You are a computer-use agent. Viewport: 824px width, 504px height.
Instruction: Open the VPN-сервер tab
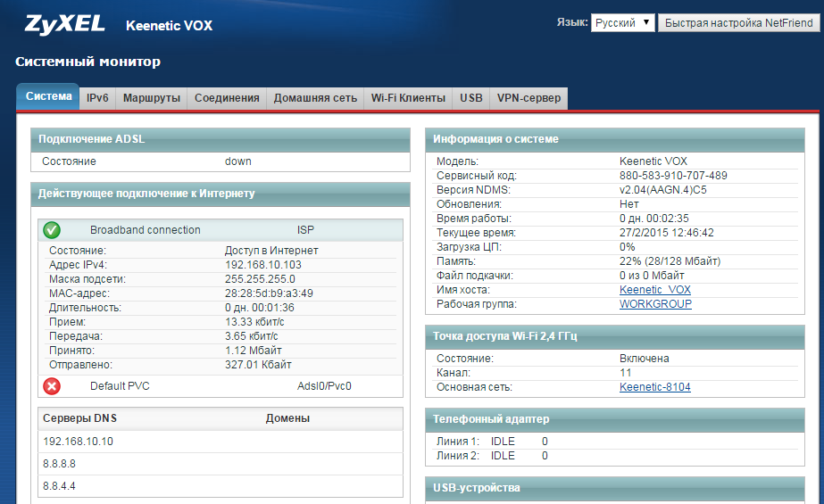pyautogui.click(x=529, y=98)
